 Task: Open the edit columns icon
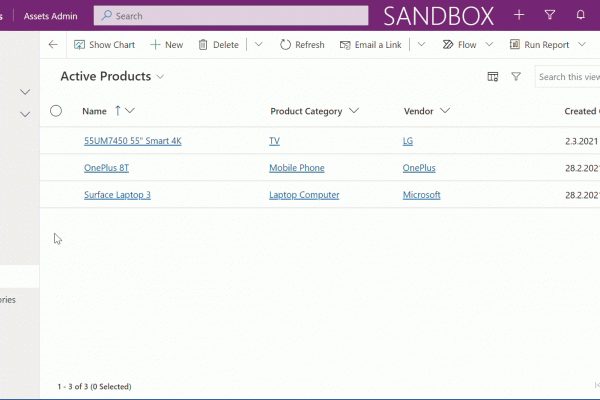click(x=493, y=77)
